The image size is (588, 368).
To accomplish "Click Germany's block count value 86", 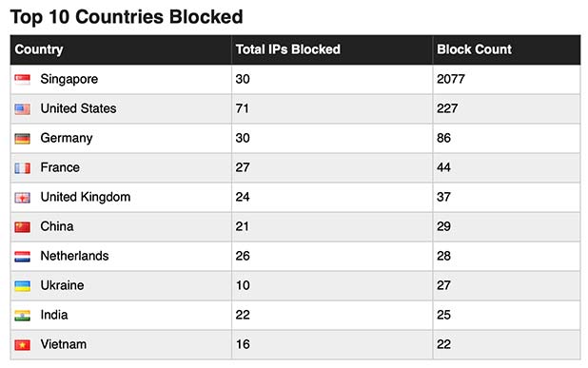I will coord(443,138).
